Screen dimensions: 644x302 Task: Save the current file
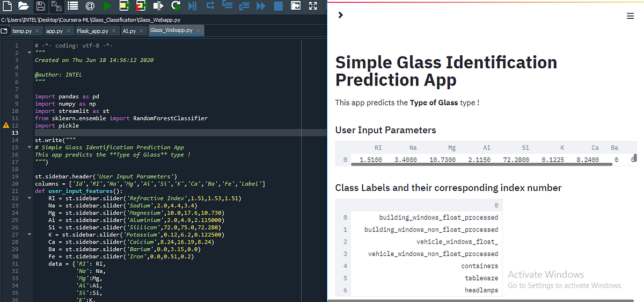point(40,6)
